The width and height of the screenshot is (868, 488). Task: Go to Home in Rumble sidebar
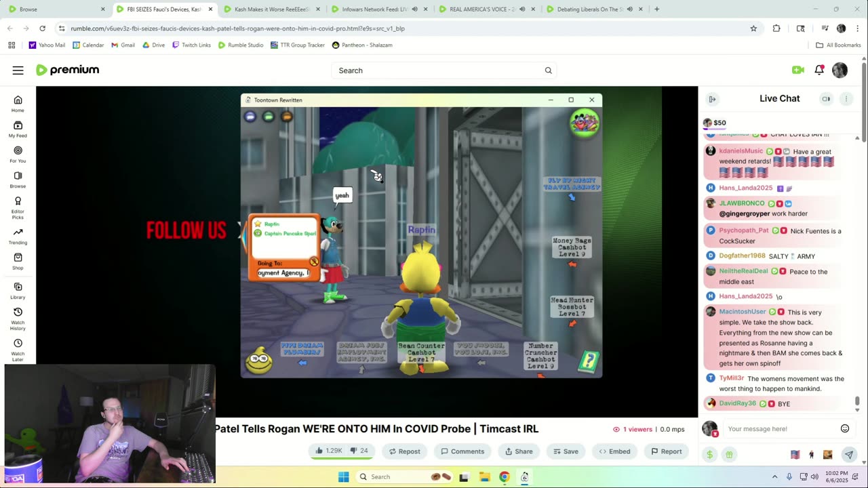click(18, 104)
